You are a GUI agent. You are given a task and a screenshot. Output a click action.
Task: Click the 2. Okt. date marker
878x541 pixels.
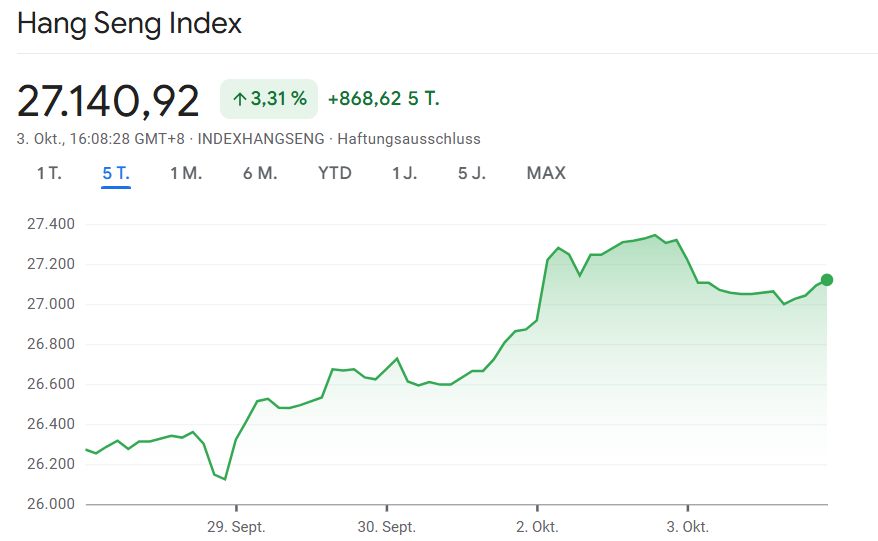(537, 527)
